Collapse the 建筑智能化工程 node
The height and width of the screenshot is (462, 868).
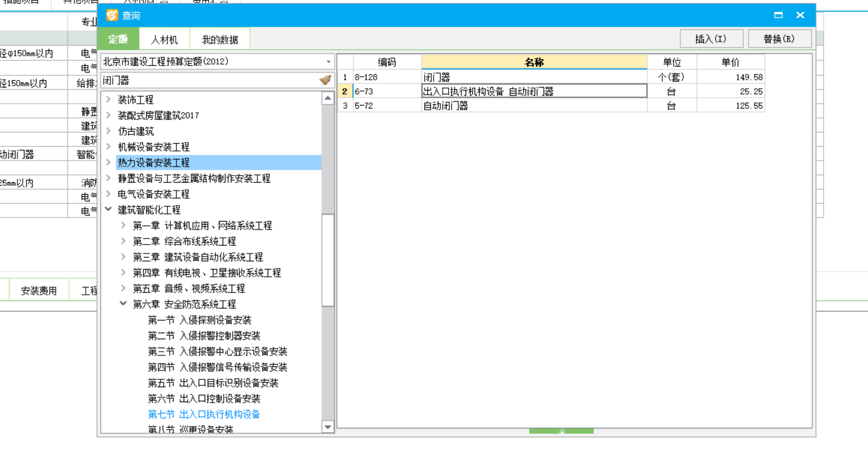pos(109,210)
